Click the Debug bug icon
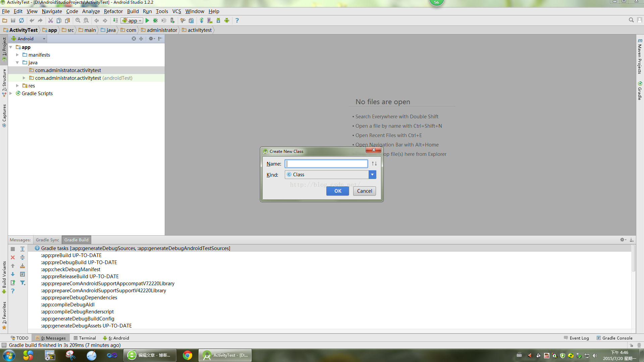Screen dimensions: 644x362 [156, 20]
